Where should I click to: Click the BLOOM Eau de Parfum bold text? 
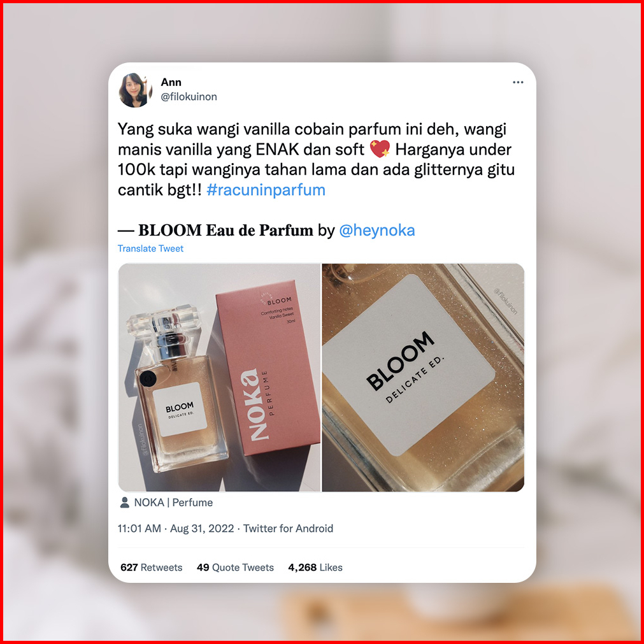click(225, 231)
